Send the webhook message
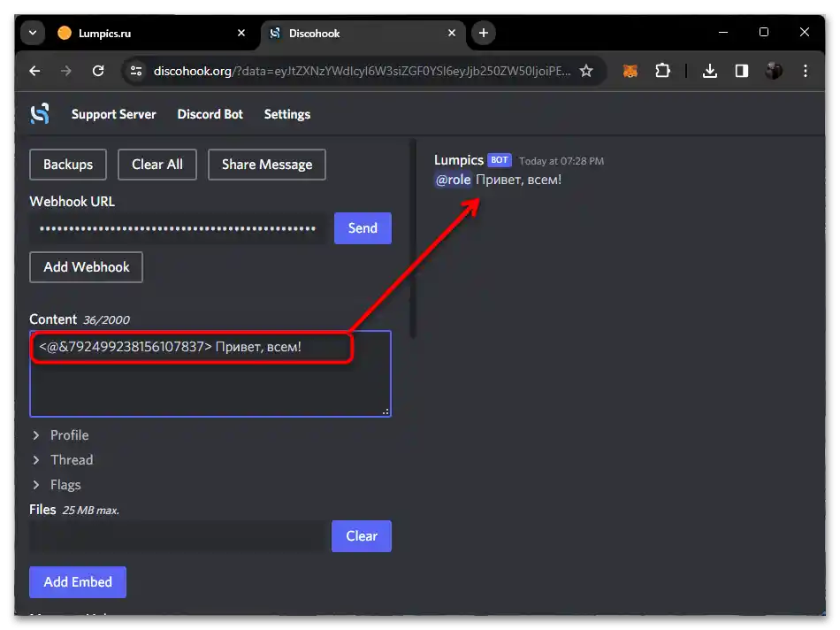This screenshot has height=630, width=840. pos(363,227)
